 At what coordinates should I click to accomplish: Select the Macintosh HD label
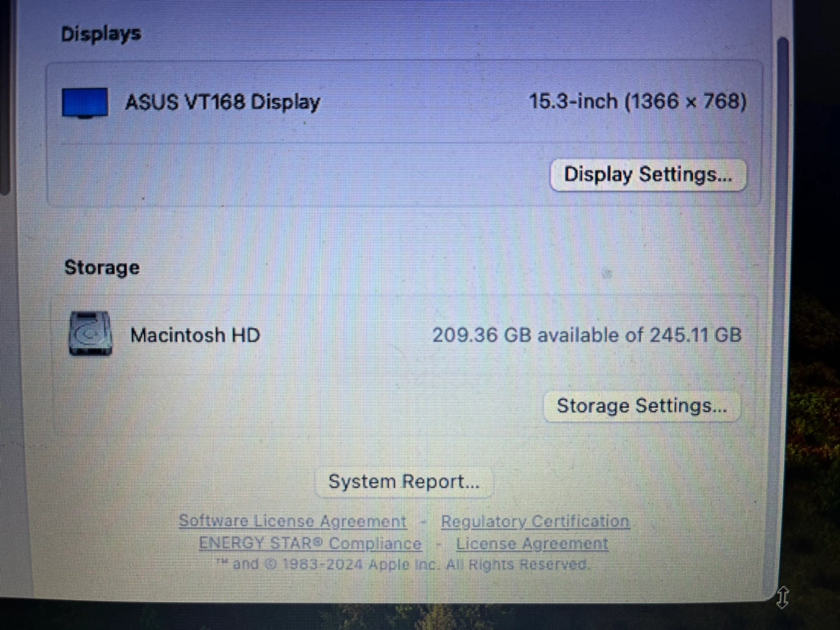click(x=195, y=335)
